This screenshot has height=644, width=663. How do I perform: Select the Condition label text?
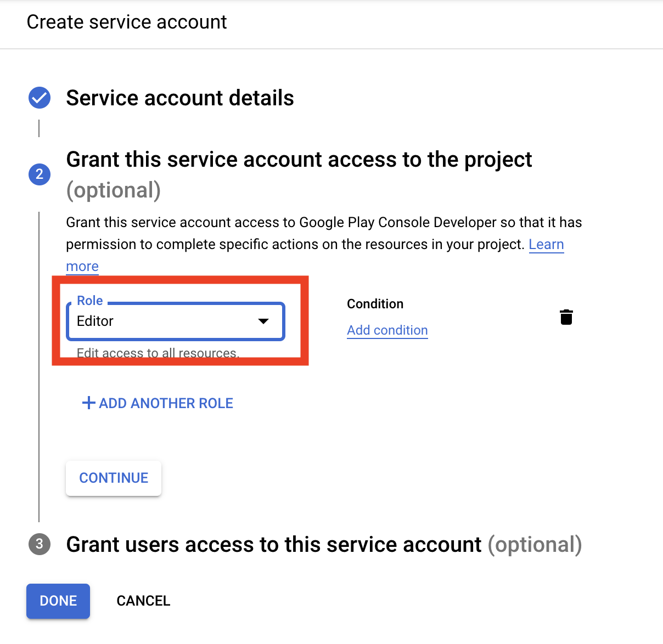point(375,303)
